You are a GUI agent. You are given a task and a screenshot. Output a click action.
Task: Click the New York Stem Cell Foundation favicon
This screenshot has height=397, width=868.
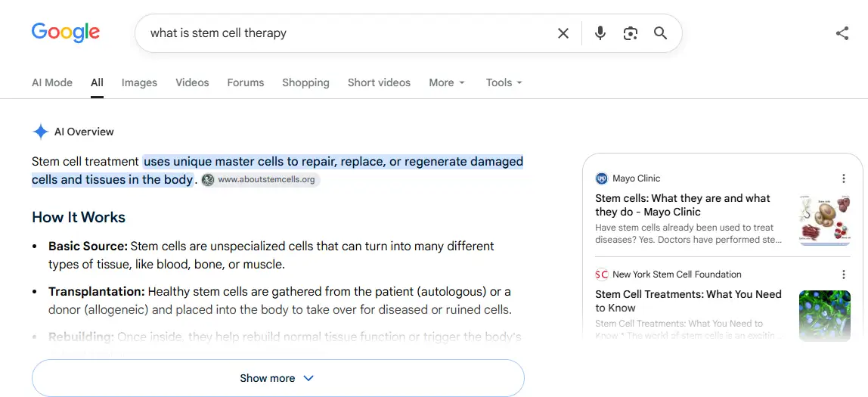pos(602,274)
